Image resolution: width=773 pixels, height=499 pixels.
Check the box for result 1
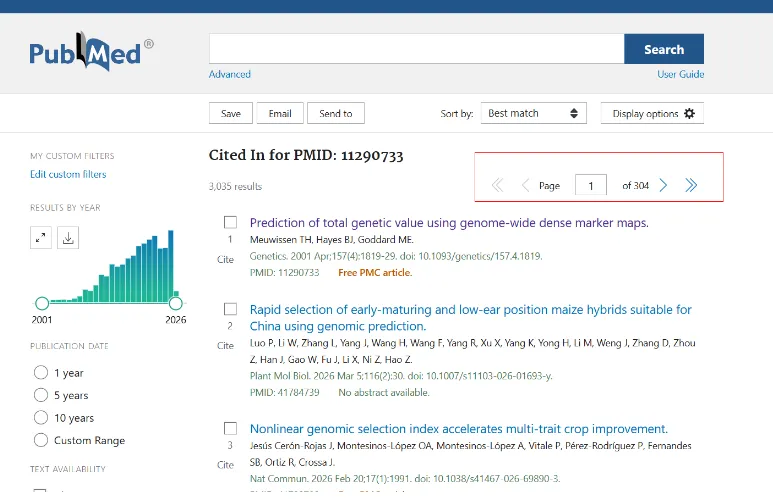tap(230, 223)
